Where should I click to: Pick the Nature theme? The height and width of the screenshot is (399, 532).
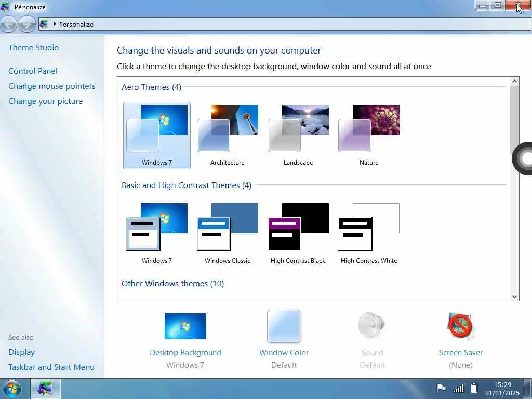369,136
